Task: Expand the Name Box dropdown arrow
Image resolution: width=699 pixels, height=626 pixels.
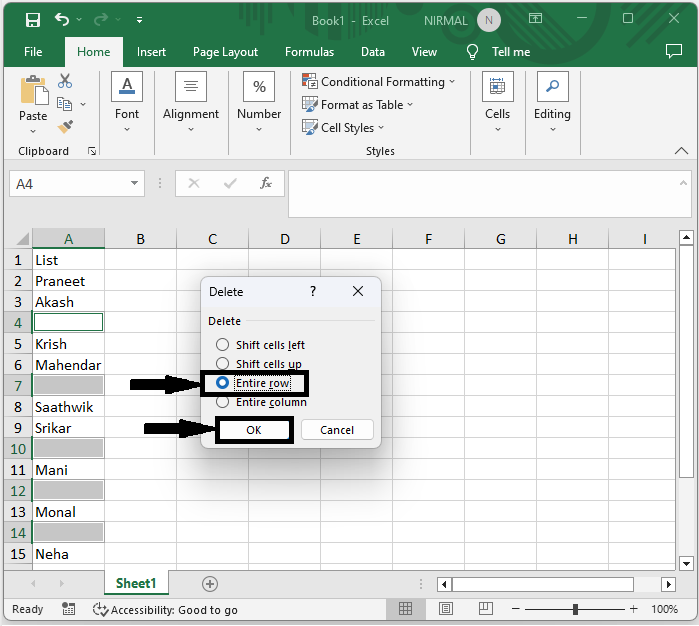Action: [x=135, y=184]
